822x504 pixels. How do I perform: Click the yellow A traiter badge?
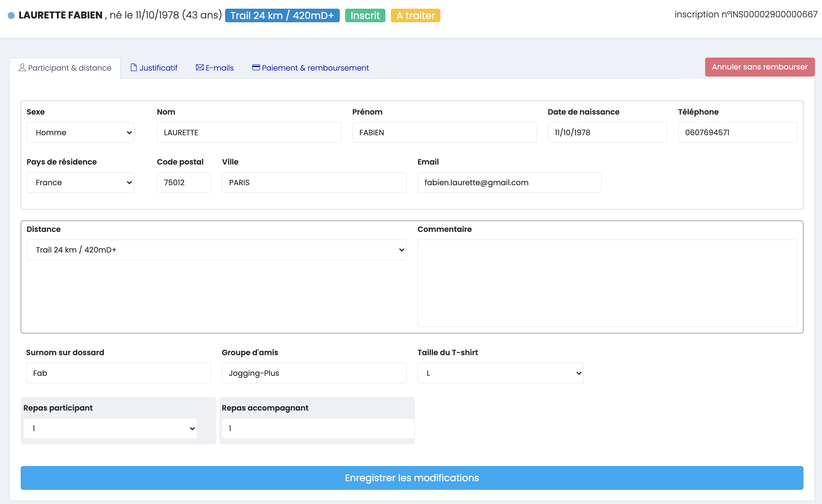(415, 15)
